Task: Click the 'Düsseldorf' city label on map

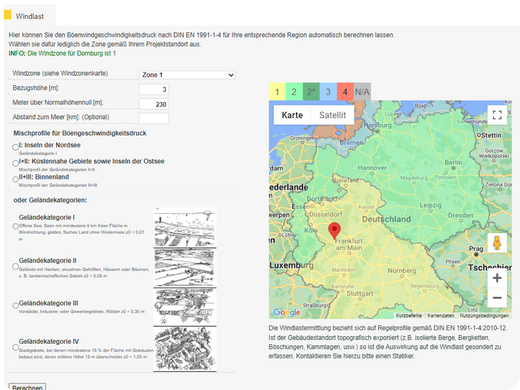Action: click(326, 214)
